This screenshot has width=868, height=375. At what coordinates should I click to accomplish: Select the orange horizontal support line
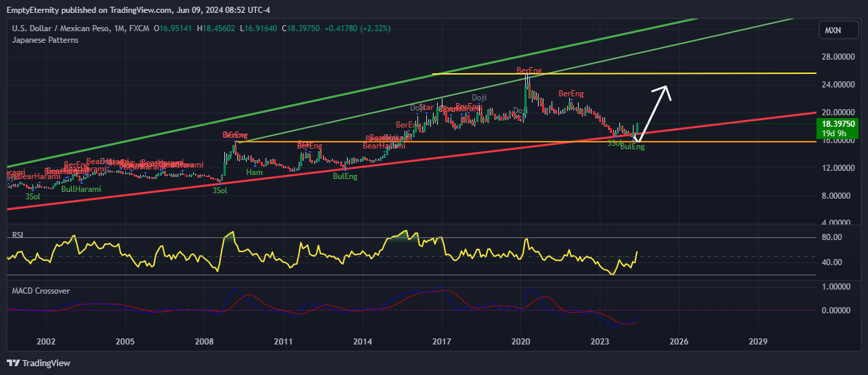(525, 142)
